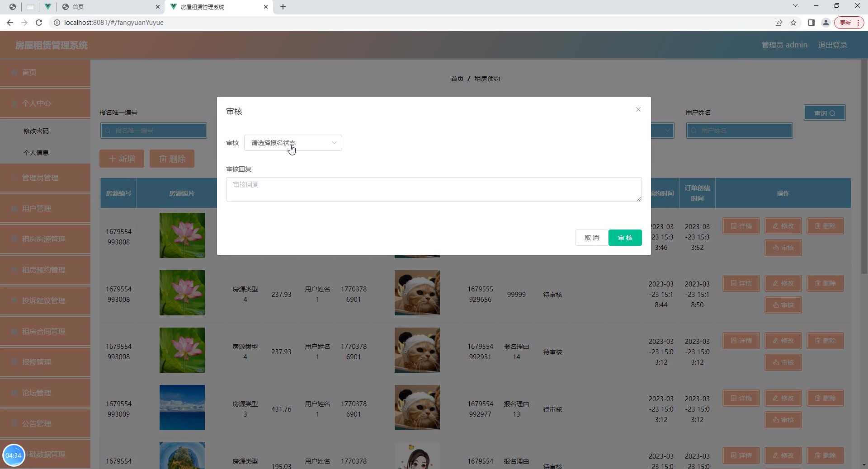This screenshot has height=469, width=868.
Task: Click the address bar URL
Action: tap(114, 23)
